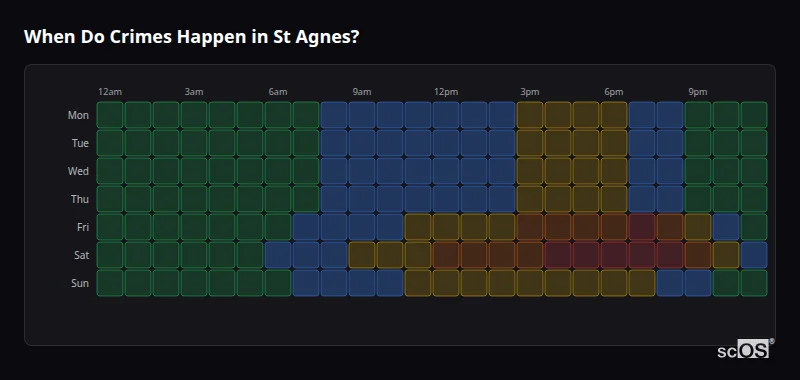Select the Sunday 12pm heatmap cell
Viewport: 800px width, 380px height.
click(446, 283)
